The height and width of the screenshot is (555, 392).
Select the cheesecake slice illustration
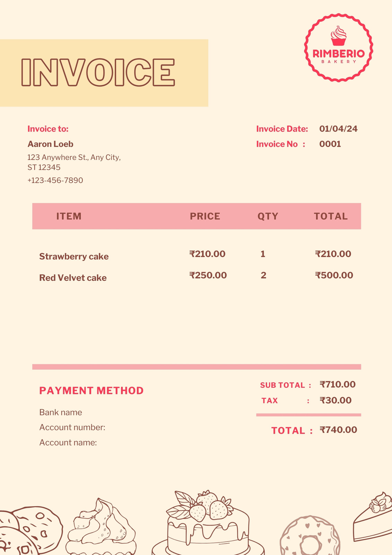(373, 516)
